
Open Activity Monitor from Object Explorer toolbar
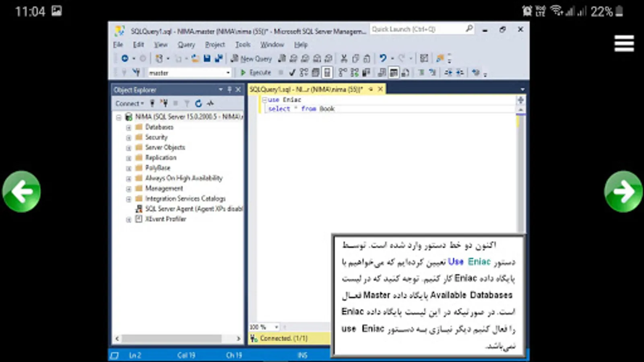click(210, 103)
